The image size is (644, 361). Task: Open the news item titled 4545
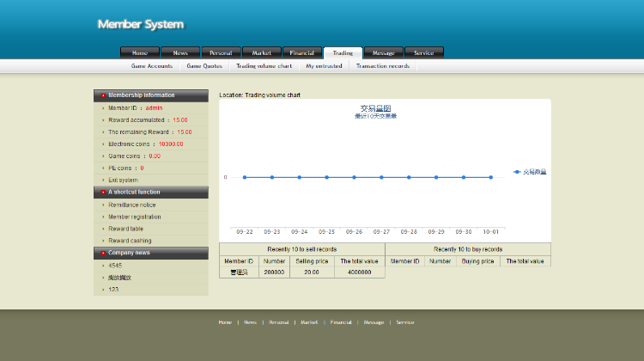click(x=115, y=266)
